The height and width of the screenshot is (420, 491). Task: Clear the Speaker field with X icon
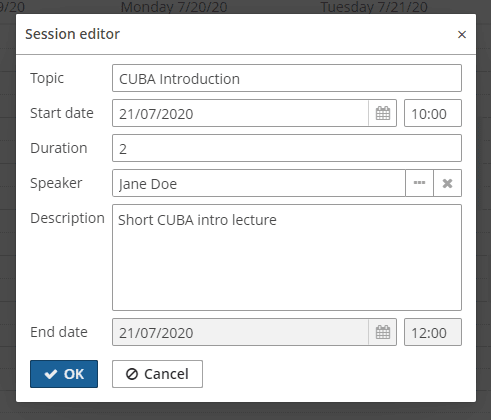(447, 183)
